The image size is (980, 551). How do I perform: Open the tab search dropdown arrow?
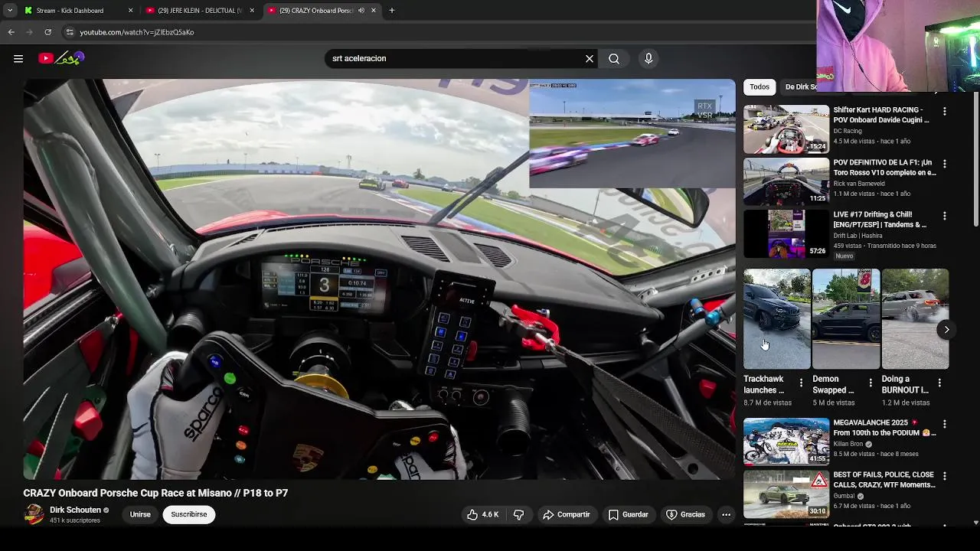[9, 11]
